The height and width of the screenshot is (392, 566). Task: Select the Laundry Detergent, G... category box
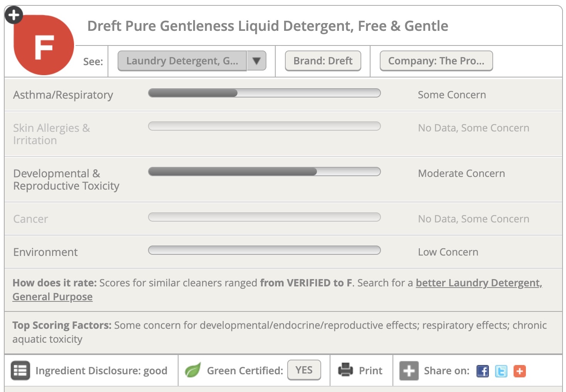[x=182, y=61]
